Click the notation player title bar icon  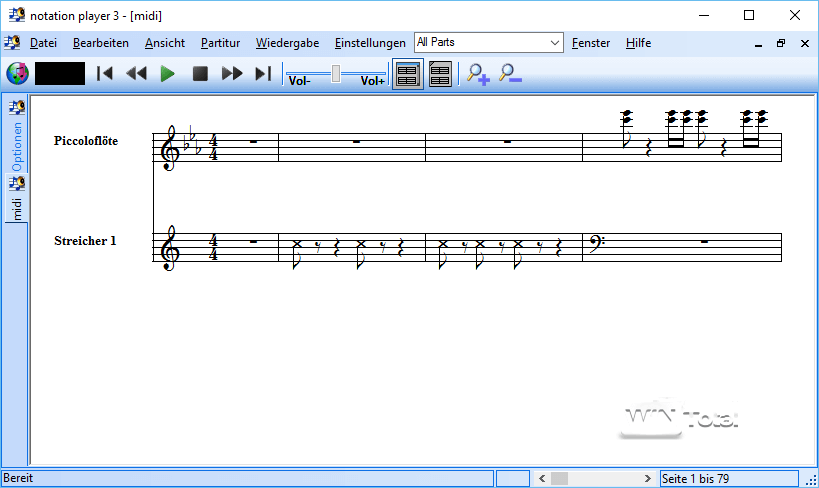click(x=17, y=15)
